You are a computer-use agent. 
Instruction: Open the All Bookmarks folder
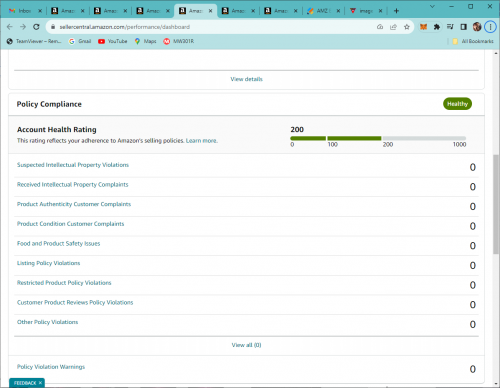point(473,41)
